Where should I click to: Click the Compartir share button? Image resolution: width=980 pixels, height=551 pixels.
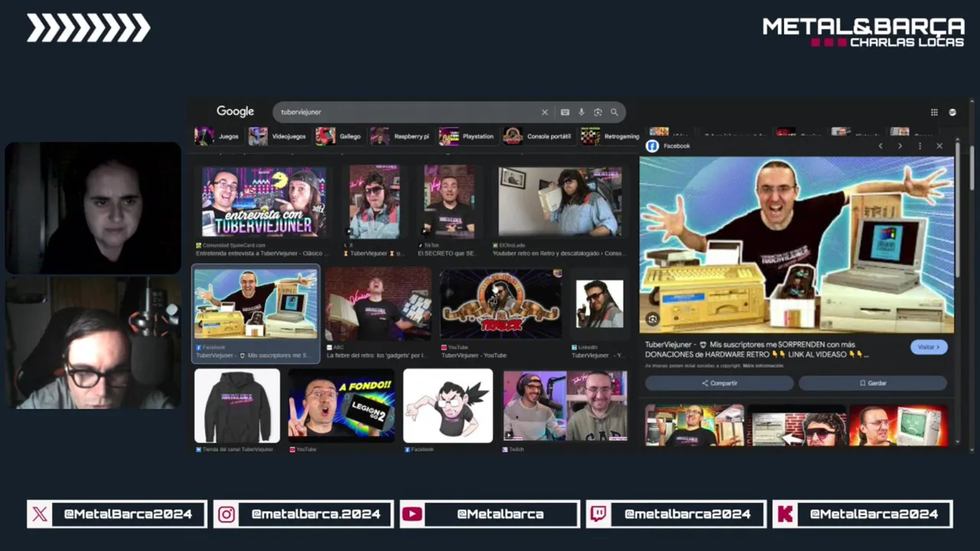(720, 383)
